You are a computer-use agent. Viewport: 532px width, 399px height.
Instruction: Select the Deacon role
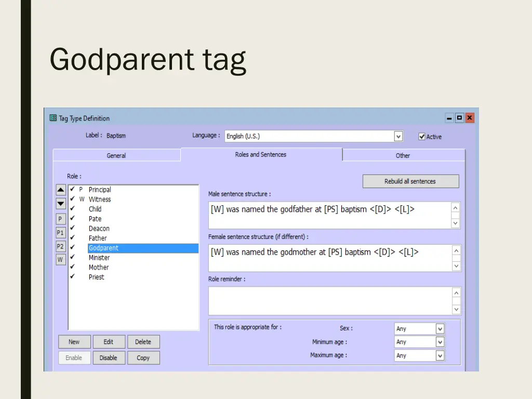[99, 229]
